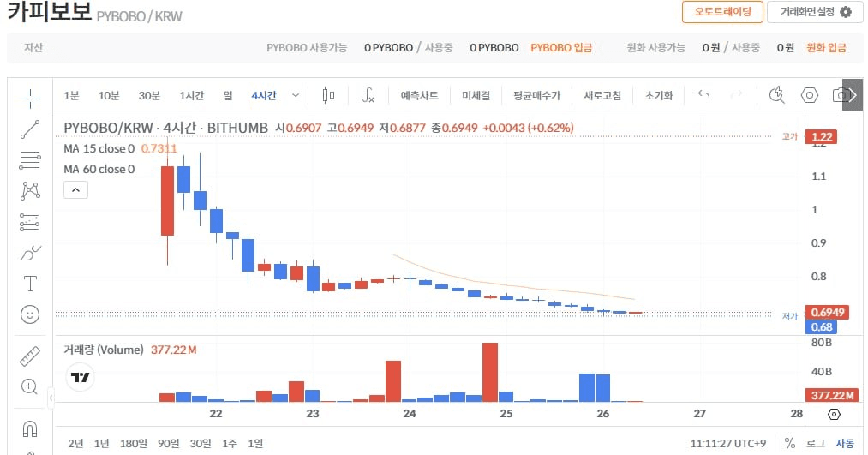Select the crosshair cursor tool
Viewport: 868px width, 455px height.
[30, 99]
